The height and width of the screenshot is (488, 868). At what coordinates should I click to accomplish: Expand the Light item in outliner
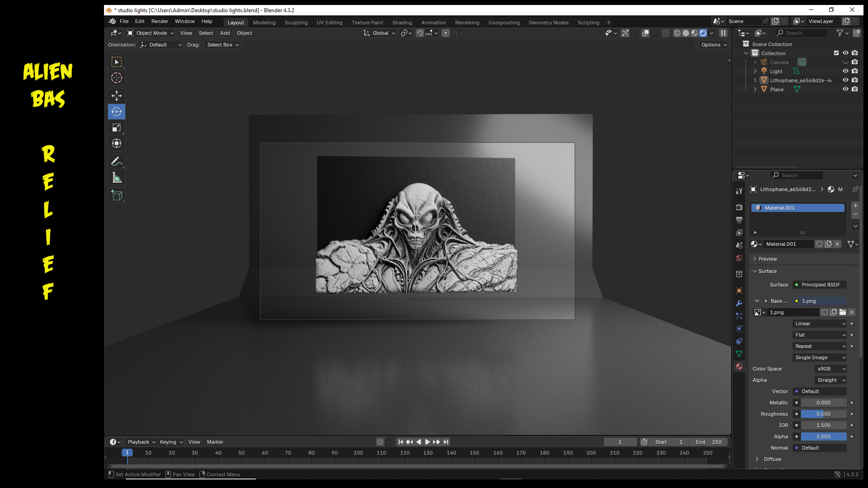755,71
